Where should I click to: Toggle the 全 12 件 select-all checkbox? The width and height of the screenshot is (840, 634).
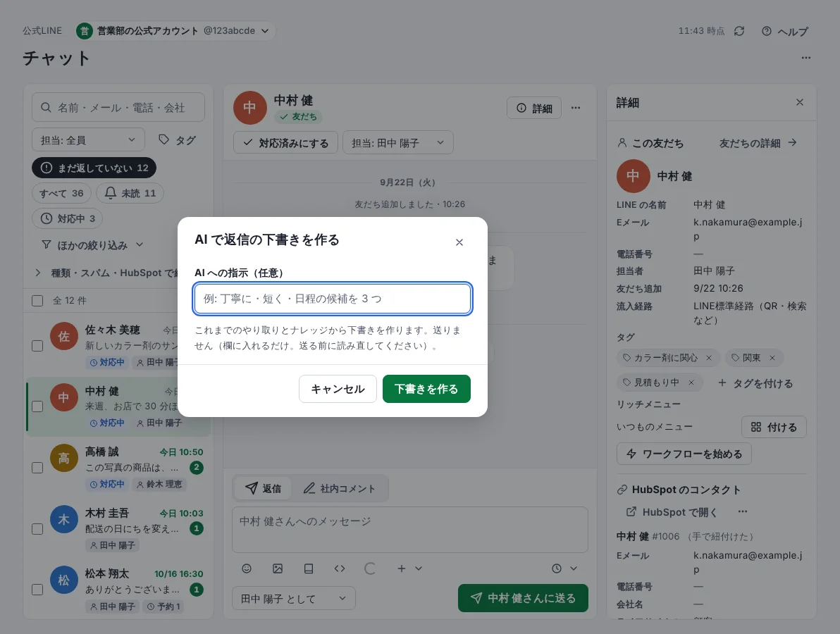click(37, 300)
